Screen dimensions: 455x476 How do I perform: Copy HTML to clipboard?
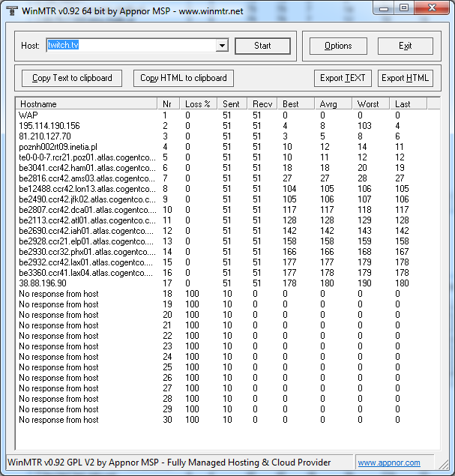click(184, 78)
